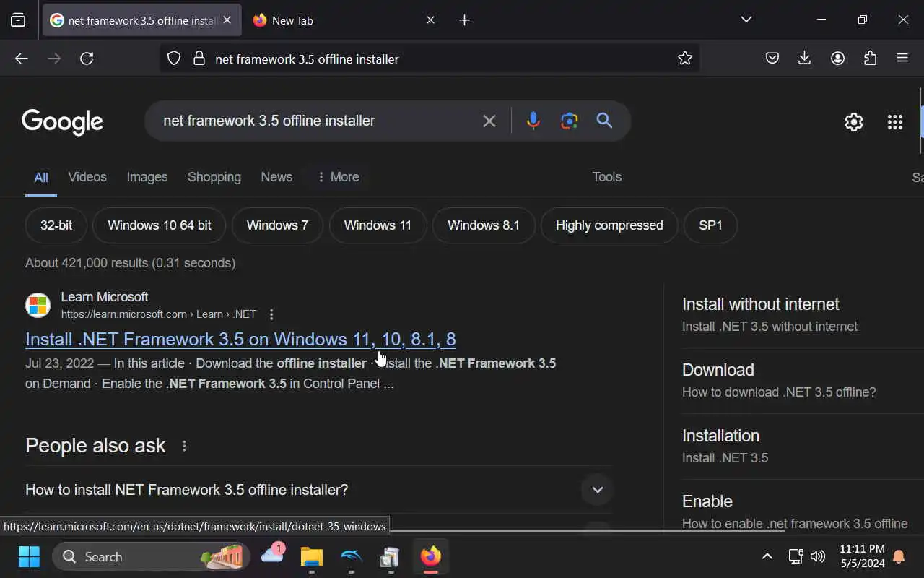Open the extensions puzzle icon
This screenshot has height=578, width=924.
pyautogui.click(x=870, y=59)
